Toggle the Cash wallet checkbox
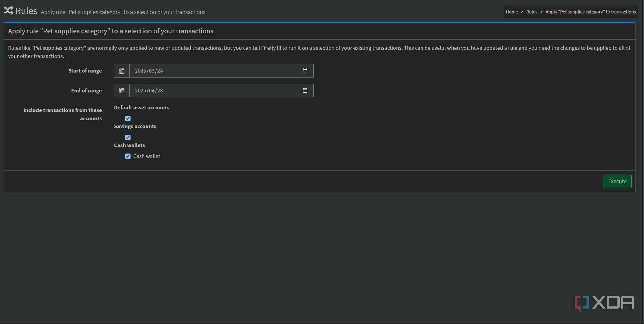Screen dimensions: 644x324 tap(128, 156)
